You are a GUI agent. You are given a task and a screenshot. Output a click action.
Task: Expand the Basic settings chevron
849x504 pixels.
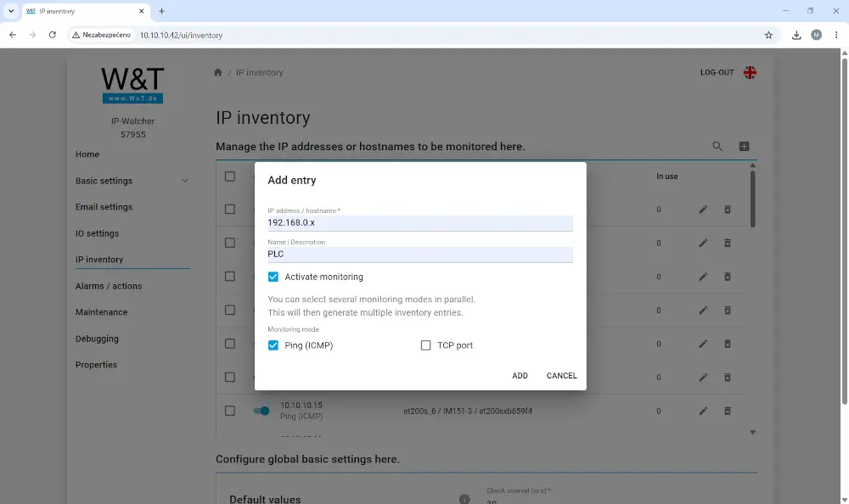184,181
